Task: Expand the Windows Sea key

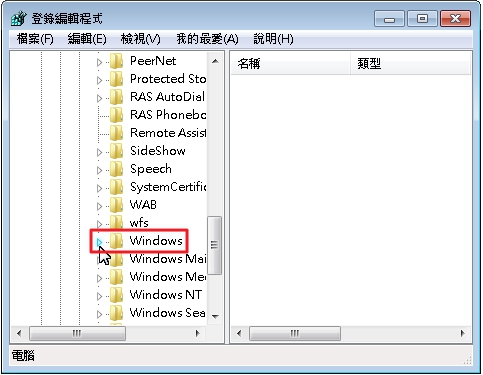Action: point(99,314)
